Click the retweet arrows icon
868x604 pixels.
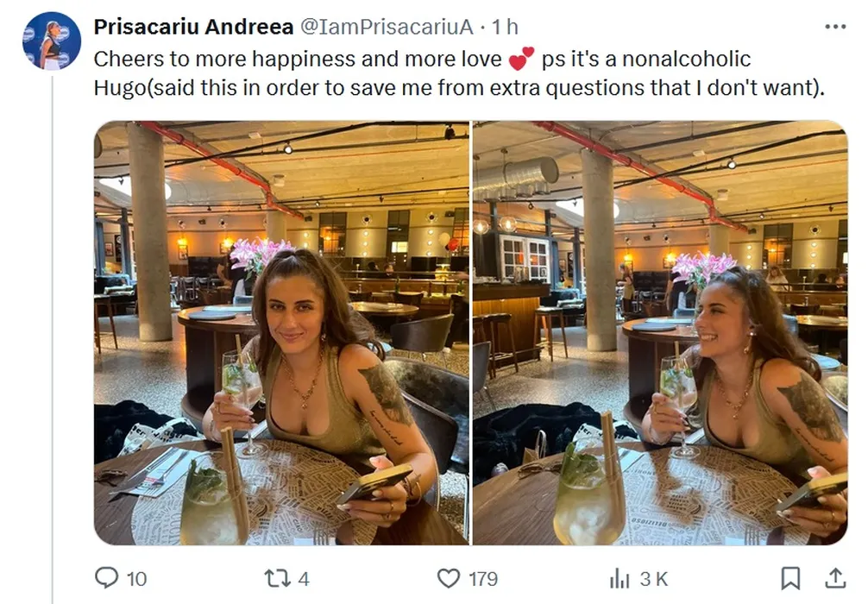tap(274, 577)
